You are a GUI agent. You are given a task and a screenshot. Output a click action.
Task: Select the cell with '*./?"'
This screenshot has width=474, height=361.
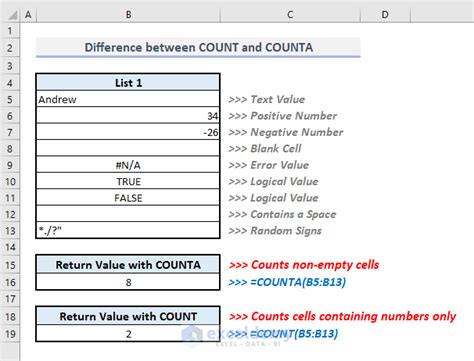tap(128, 231)
